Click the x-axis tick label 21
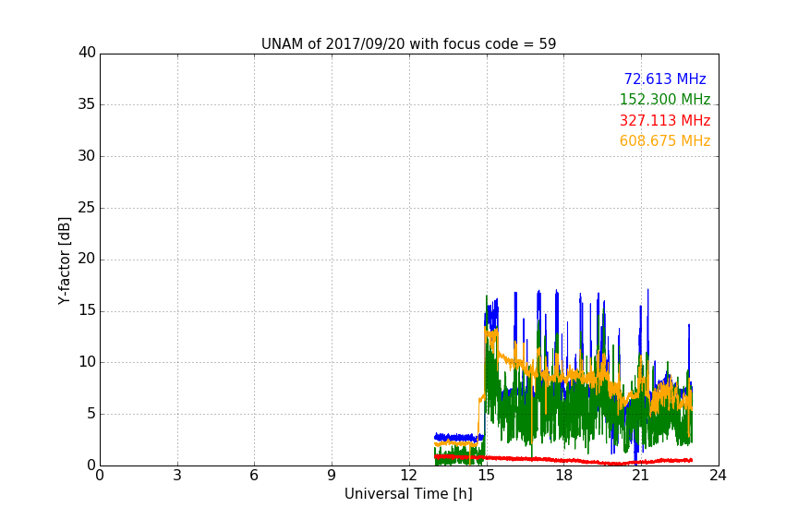The image size is (798, 532). click(x=641, y=476)
